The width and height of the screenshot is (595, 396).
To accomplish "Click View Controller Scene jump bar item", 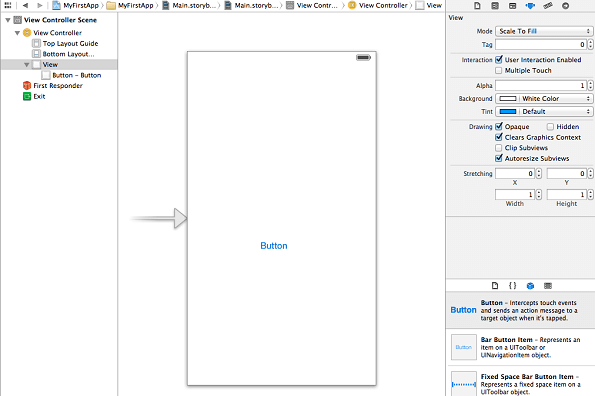I will pos(312,5).
